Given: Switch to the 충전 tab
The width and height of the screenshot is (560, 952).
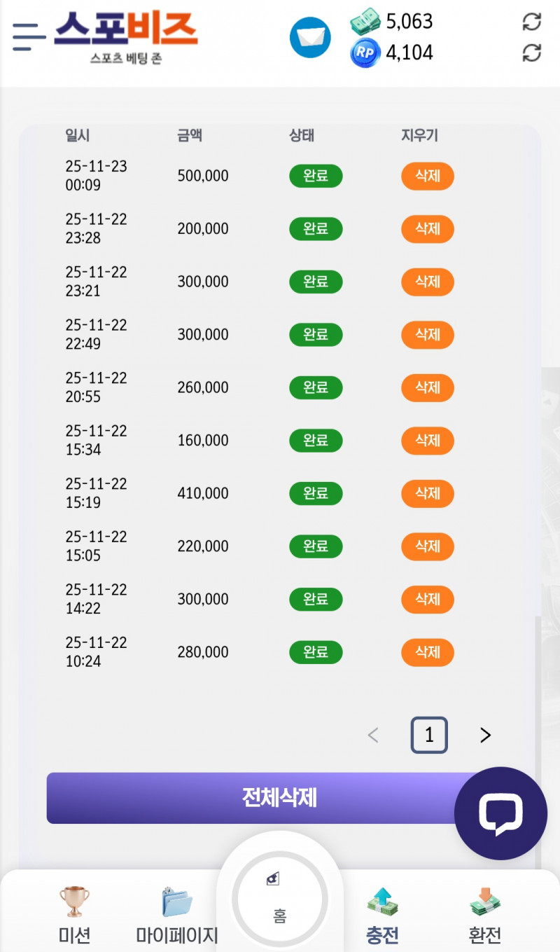Looking at the screenshot, I should pyautogui.click(x=382, y=913).
